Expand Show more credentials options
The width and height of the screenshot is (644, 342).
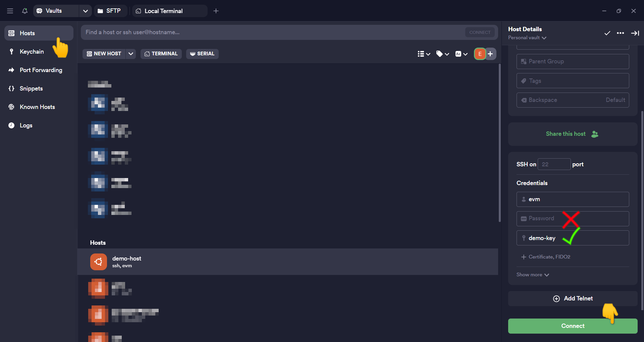tap(533, 275)
